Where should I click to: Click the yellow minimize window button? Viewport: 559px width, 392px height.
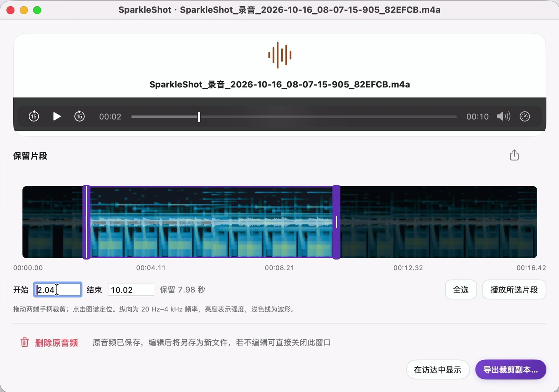[x=24, y=10]
